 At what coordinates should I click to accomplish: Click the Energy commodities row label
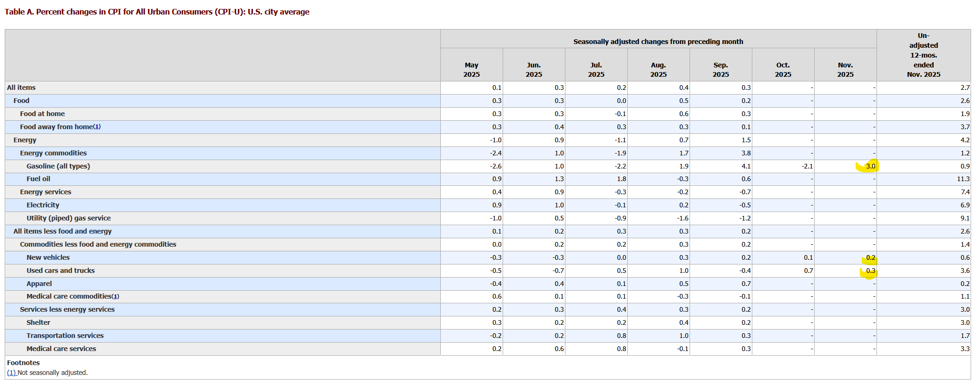53,153
